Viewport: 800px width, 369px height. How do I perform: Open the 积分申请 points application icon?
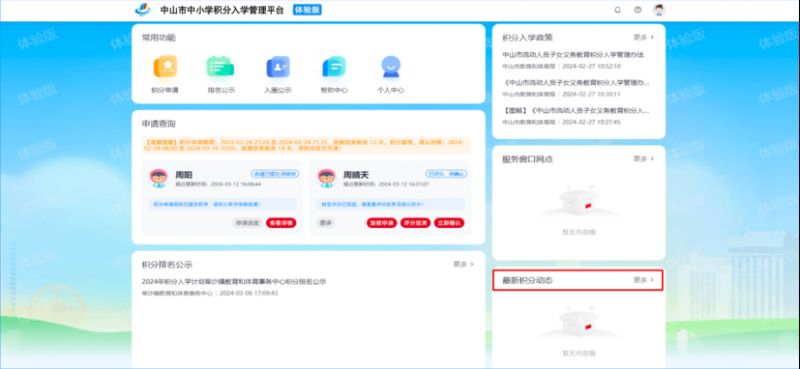click(x=165, y=67)
